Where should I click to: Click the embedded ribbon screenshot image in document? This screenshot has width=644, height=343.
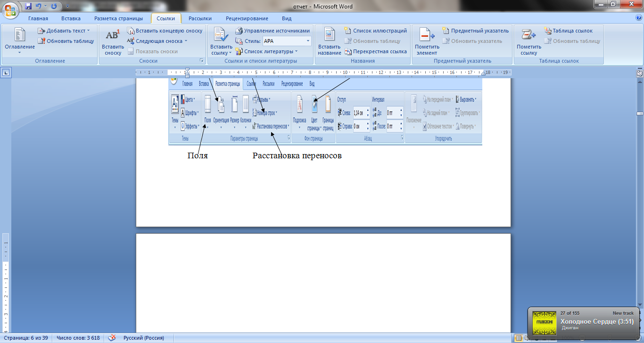pyautogui.click(x=325, y=111)
